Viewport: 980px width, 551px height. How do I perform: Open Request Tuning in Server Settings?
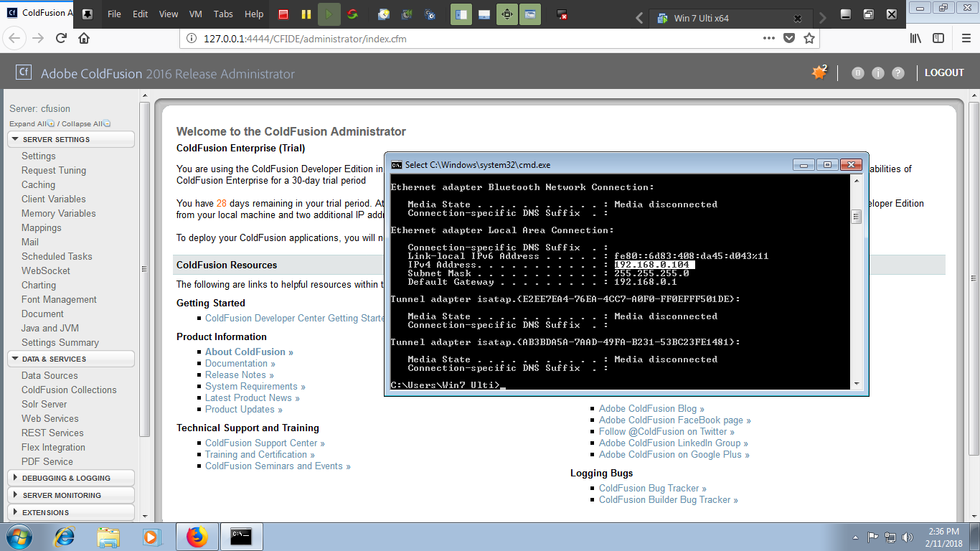point(54,170)
